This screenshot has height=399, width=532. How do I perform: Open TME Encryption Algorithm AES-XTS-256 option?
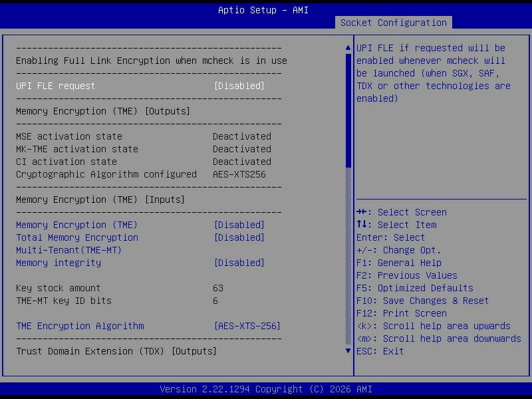click(247, 326)
